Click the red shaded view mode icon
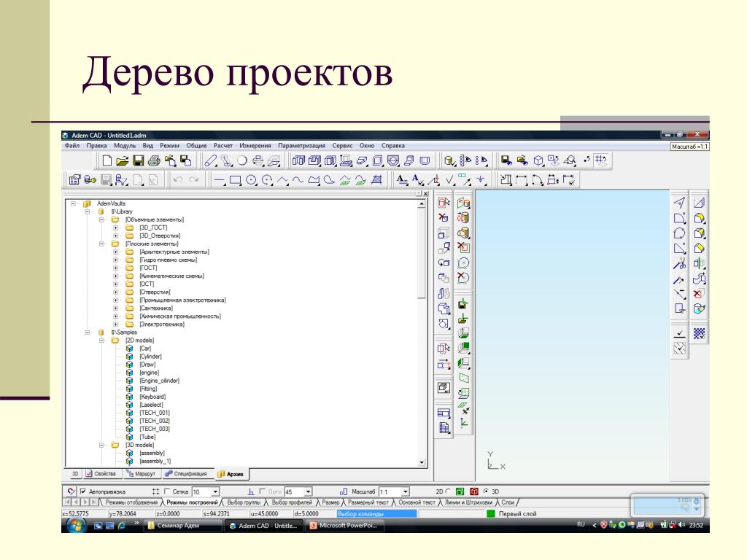 473,491
